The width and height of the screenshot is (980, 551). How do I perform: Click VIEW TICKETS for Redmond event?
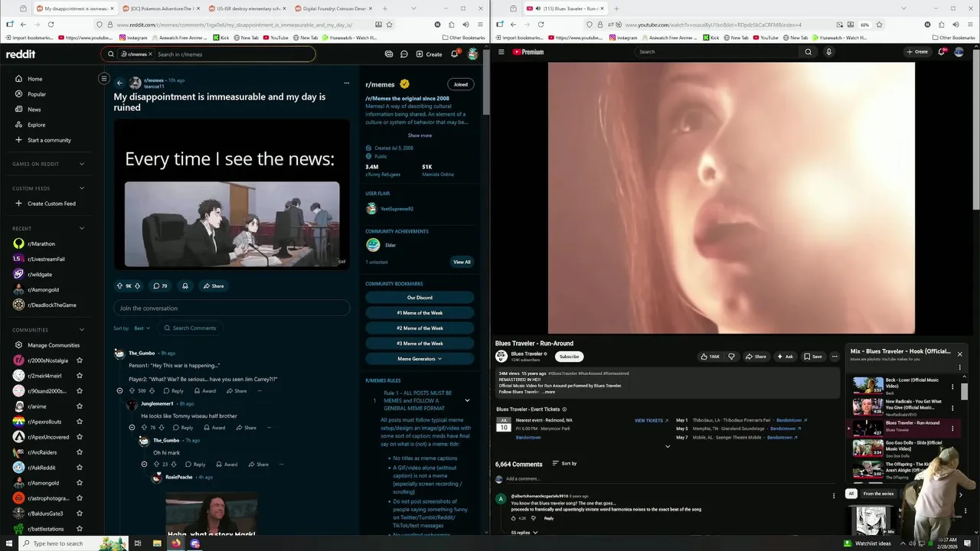(x=652, y=420)
